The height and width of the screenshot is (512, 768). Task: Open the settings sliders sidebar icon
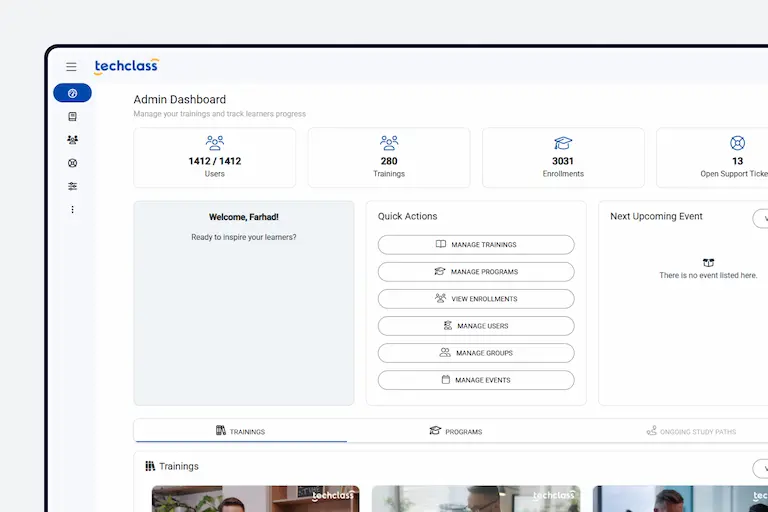tap(72, 186)
